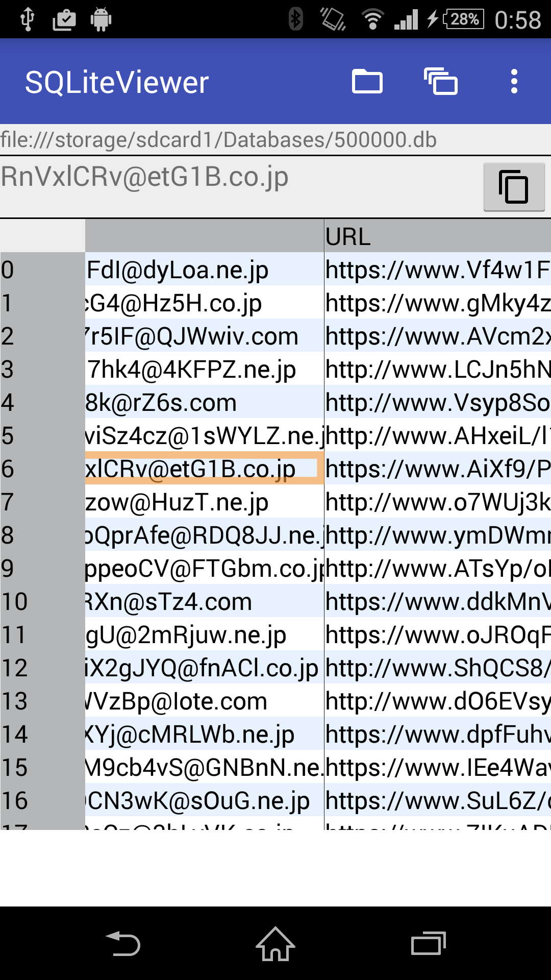Select the URL column header
The width and height of the screenshot is (551, 980).
pyautogui.click(x=438, y=236)
